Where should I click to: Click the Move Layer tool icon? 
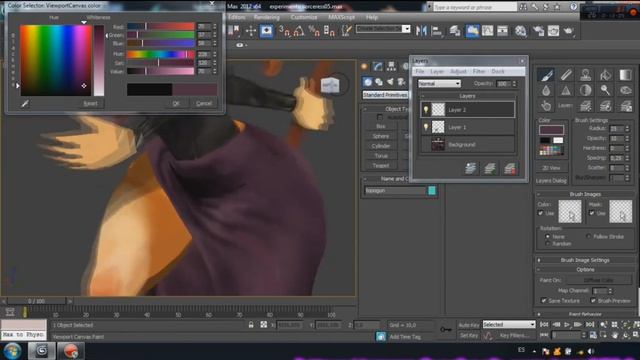tap(586, 106)
